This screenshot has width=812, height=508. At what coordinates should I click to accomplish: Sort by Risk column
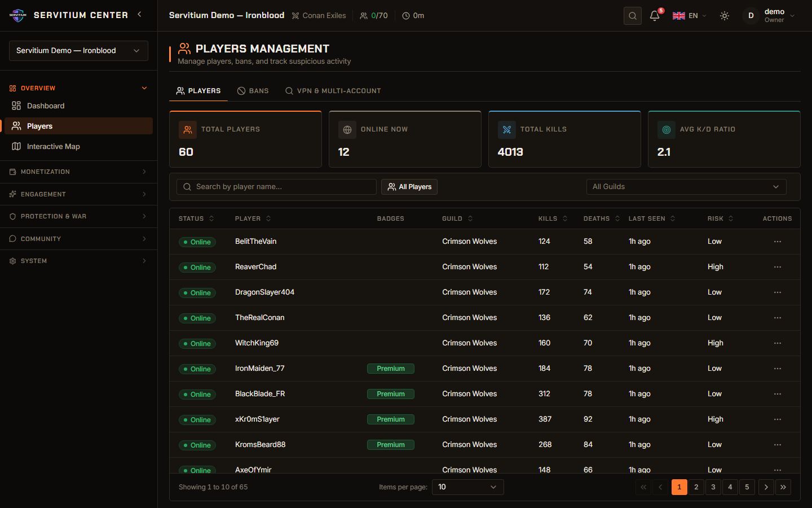[721, 218]
